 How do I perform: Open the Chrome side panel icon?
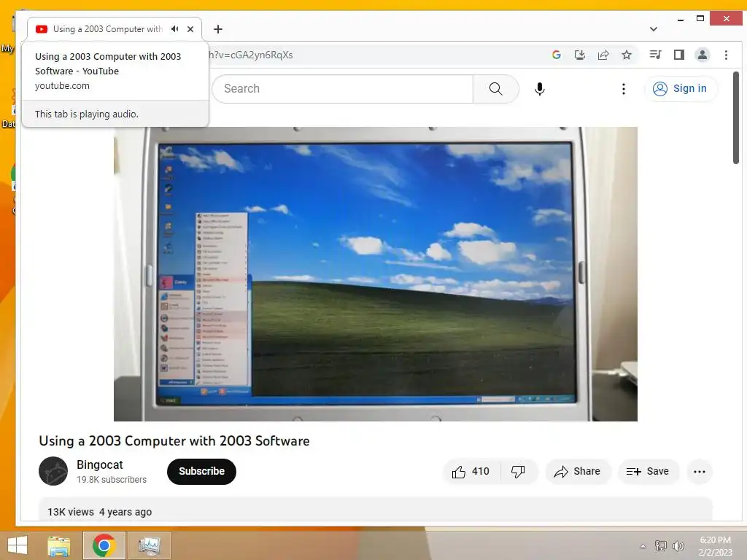pyautogui.click(x=679, y=55)
